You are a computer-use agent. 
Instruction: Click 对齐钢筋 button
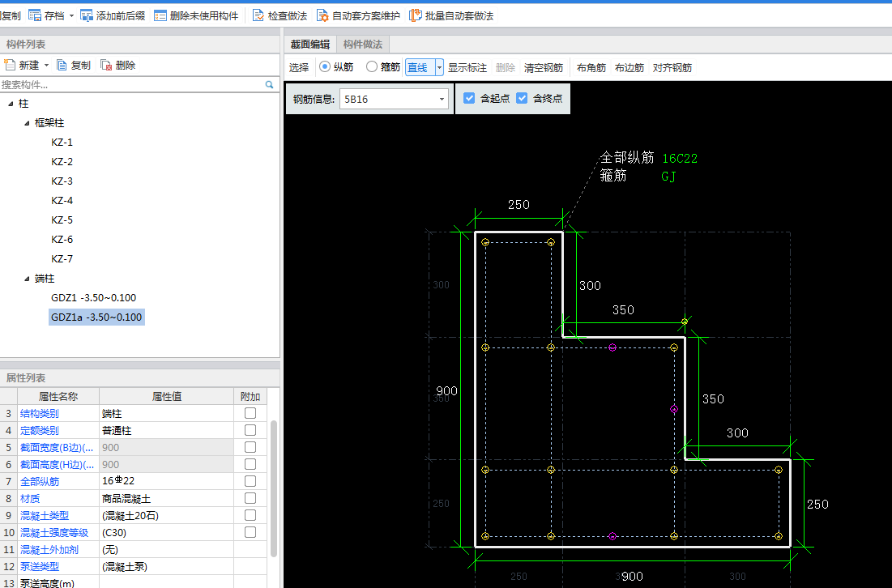(x=672, y=68)
